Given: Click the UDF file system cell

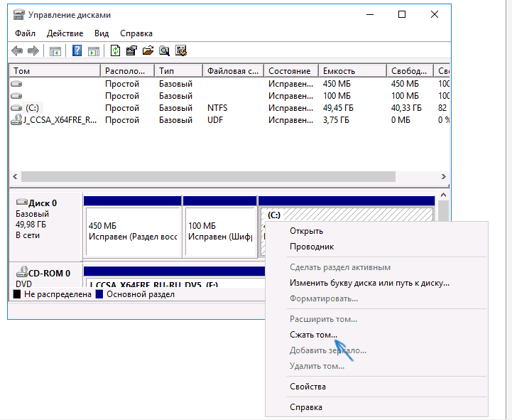Looking at the screenshot, I should coord(215,120).
